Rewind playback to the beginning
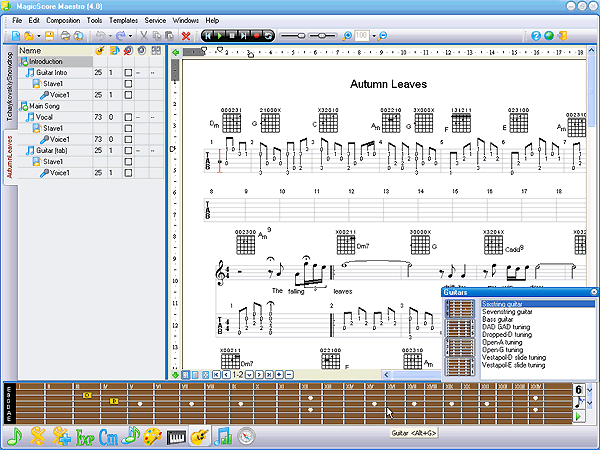The image size is (600, 450). (x=208, y=36)
